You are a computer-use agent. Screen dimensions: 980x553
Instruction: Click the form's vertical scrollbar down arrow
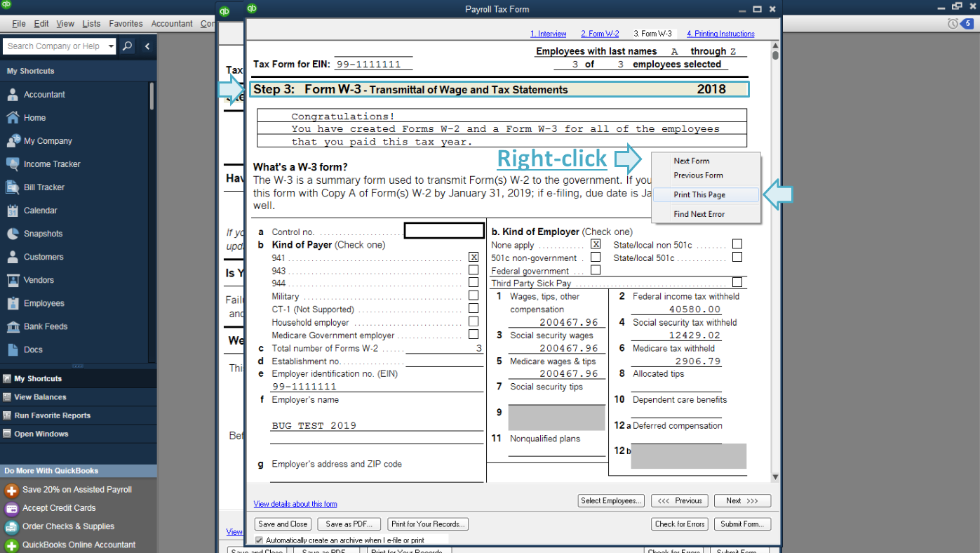pyautogui.click(x=775, y=477)
